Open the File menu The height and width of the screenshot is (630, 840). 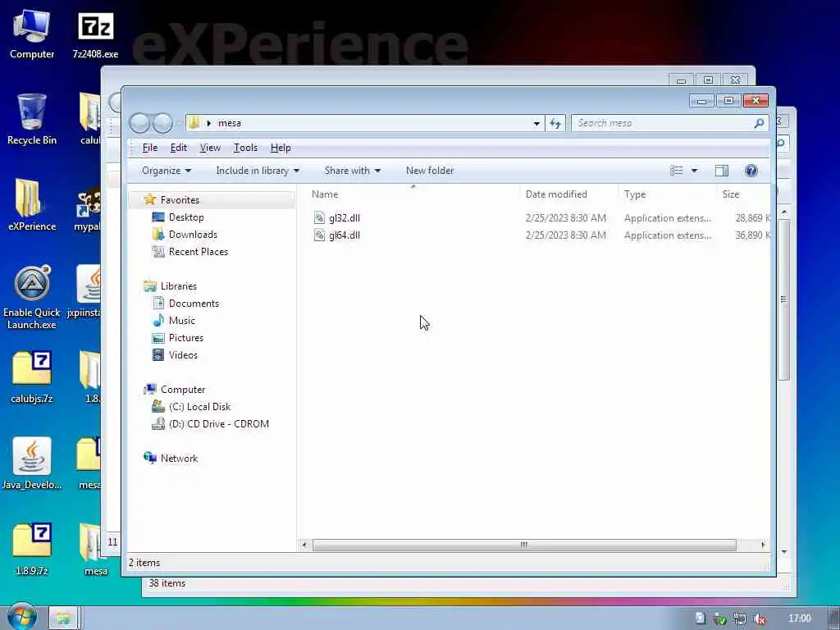click(x=149, y=148)
